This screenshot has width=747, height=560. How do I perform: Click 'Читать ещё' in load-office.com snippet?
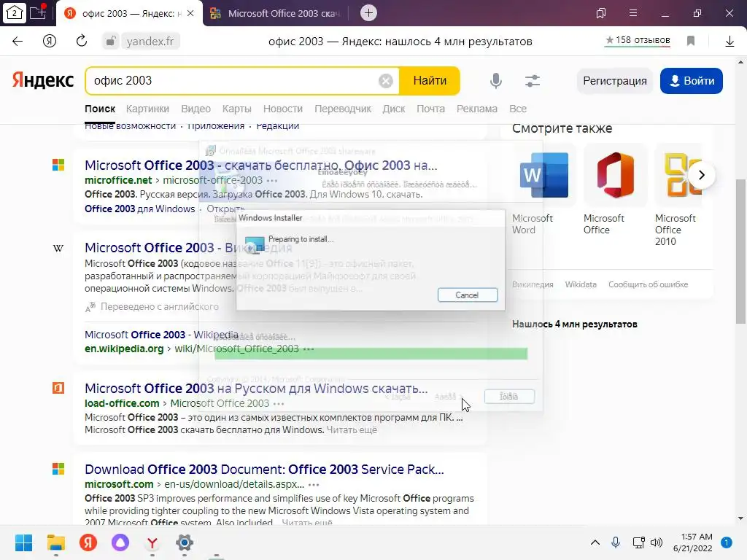point(352,429)
